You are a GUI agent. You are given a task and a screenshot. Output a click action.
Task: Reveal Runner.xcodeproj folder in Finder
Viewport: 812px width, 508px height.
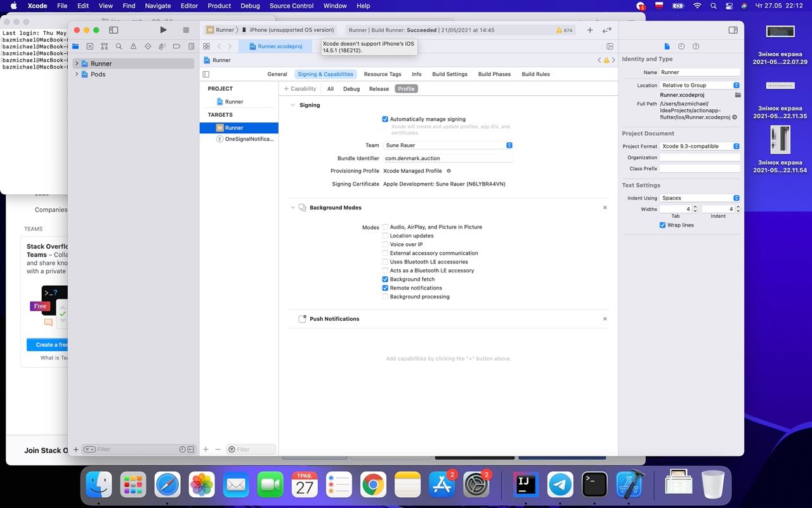(x=738, y=95)
